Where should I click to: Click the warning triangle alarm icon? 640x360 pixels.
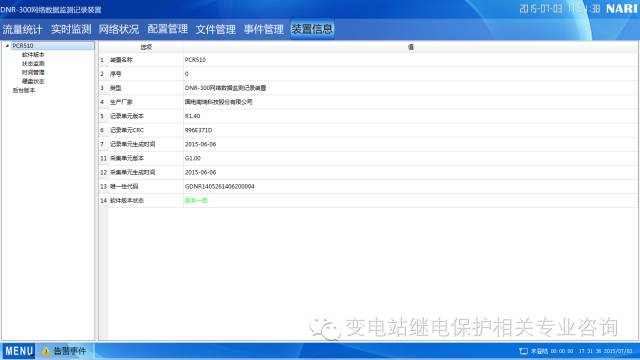(x=46, y=351)
